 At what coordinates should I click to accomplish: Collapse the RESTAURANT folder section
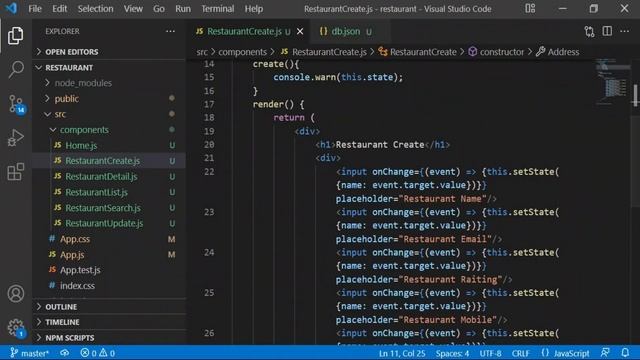[x=109, y=67]
